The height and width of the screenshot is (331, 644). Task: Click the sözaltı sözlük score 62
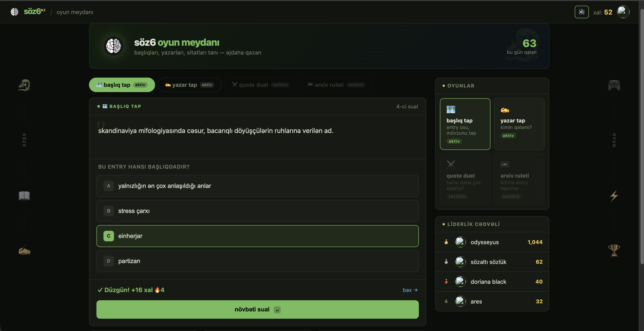click(539, 262)
